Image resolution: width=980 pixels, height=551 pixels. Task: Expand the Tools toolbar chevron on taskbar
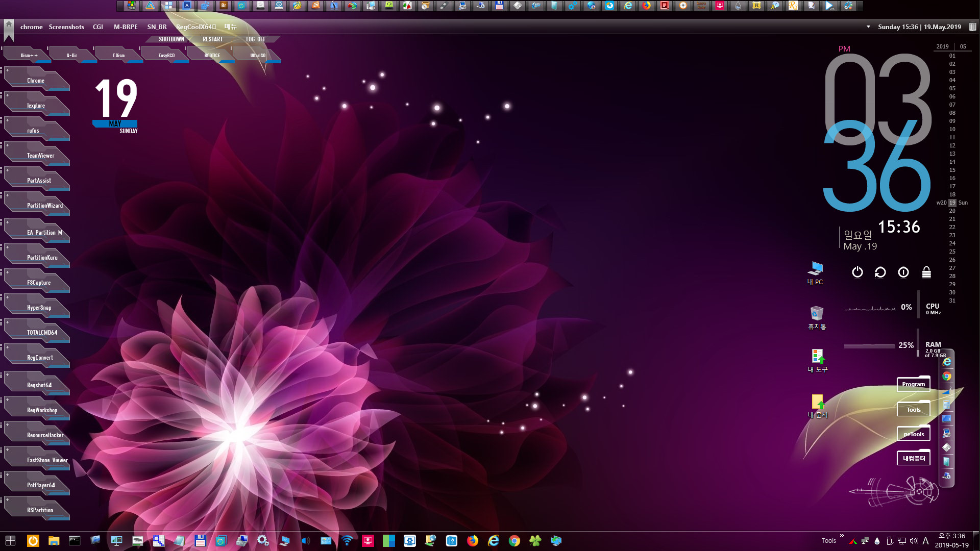coord(842,536)
